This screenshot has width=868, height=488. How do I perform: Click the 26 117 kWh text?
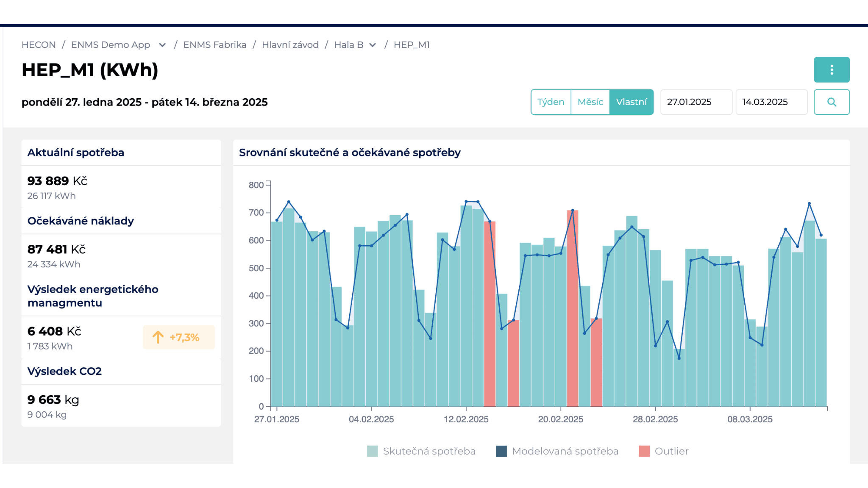[x=52, y=196]
